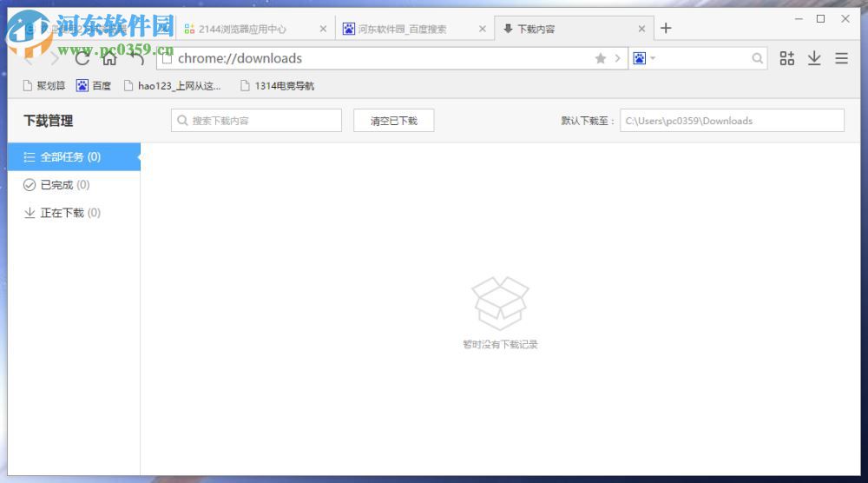The image size is (868, 483).
Task: Close the browser window
Action: 845,19
